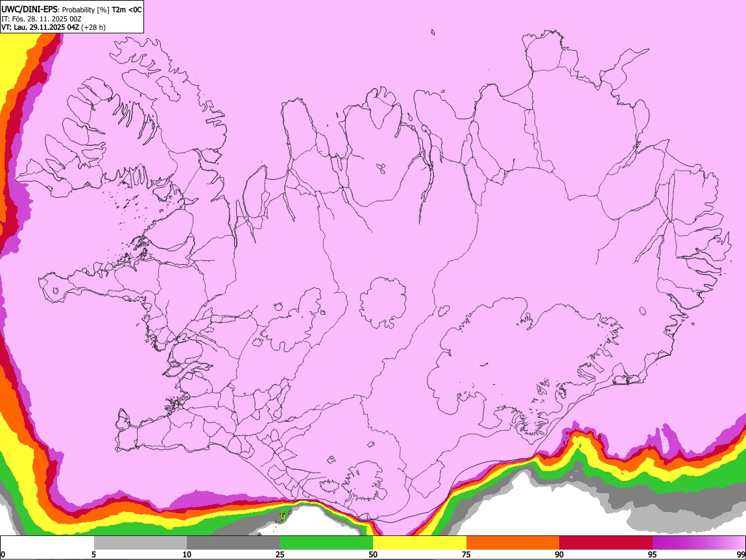The width and height of the screenshot is (746, 560).
Task: Click the 'VT: Lau. 29.11.2025 04Z' line
Action: 40,27
